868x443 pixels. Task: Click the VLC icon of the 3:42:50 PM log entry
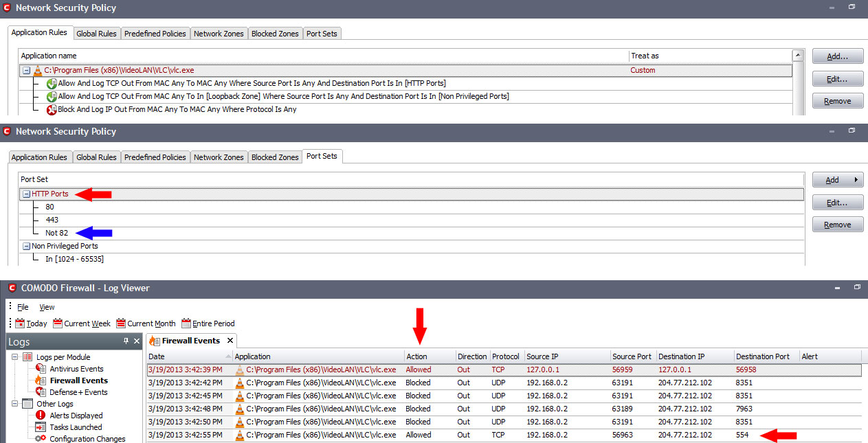click(239, 422)
